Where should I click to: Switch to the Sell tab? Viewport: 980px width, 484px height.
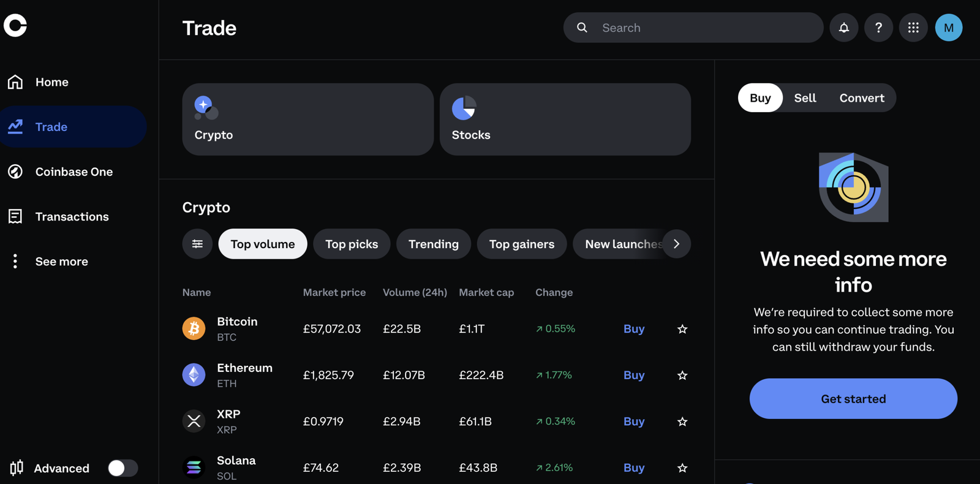point(805,98)
